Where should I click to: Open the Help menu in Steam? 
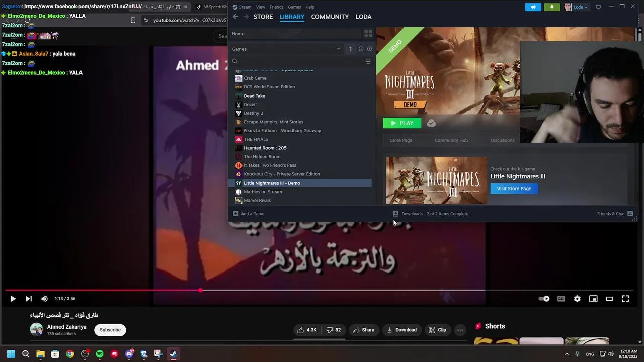coord(310,7)
